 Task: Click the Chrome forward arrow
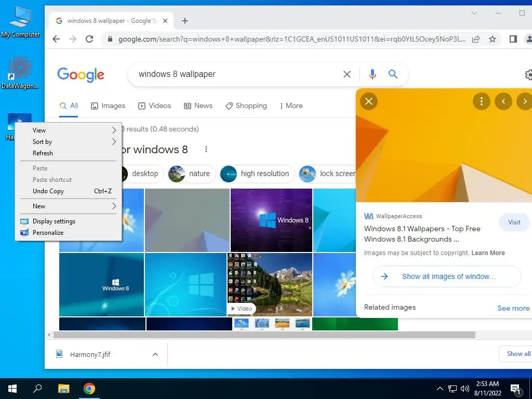point(73,39)
